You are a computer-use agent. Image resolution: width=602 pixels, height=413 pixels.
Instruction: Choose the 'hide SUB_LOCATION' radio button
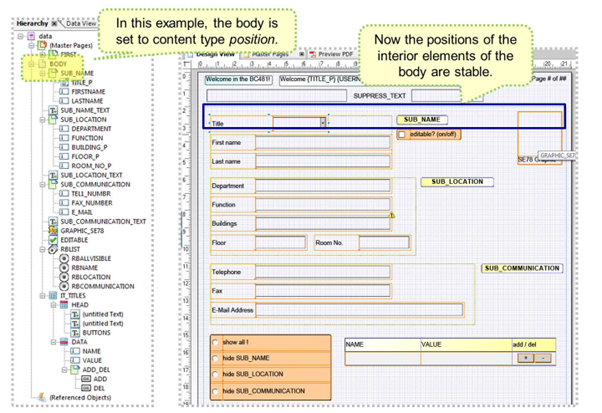point(216,374)
